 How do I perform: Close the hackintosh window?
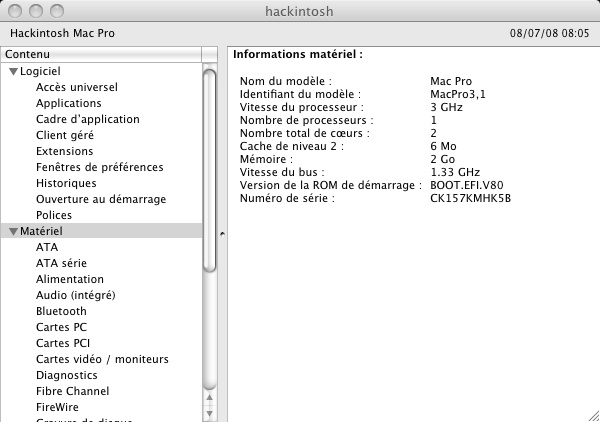click(x=15, y=11)
